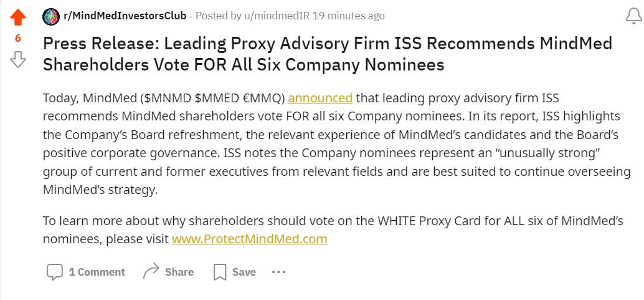Click the "19 minutes ago" timestamp
The height and width of the screenshot is (300, 644).
[348, 16]
